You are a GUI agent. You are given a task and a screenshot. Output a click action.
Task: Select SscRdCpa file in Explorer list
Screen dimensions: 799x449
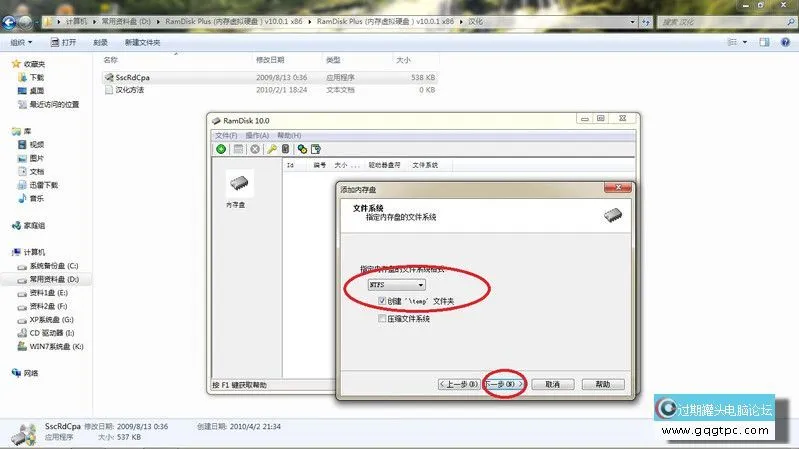270,77
